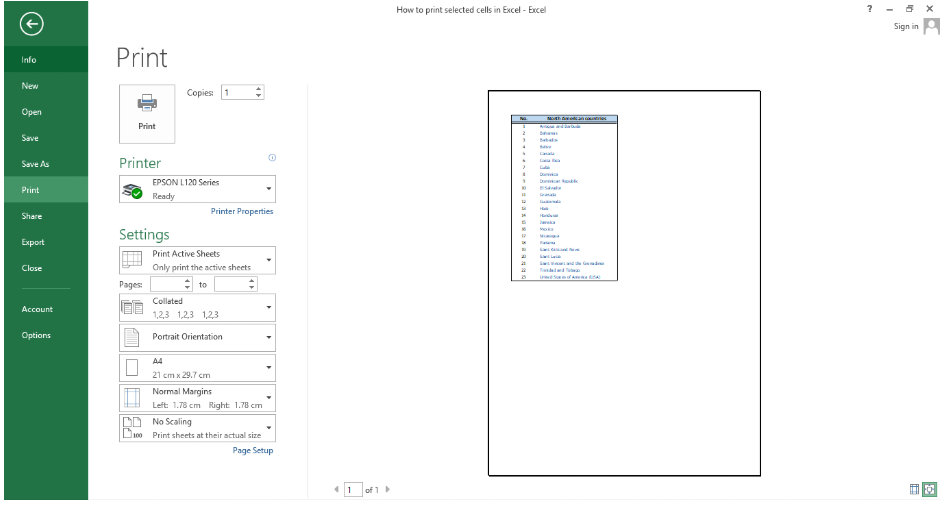Click the account avatar icon near Sign in

[931, 26]
